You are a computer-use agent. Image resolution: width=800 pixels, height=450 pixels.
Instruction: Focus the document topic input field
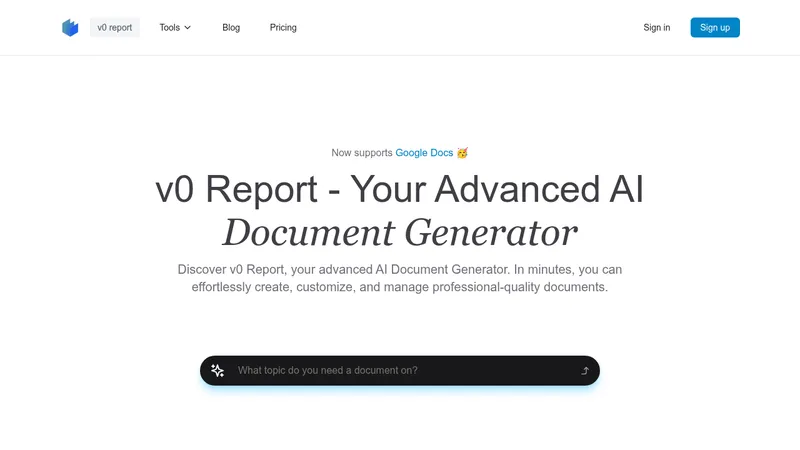[403, 370]
